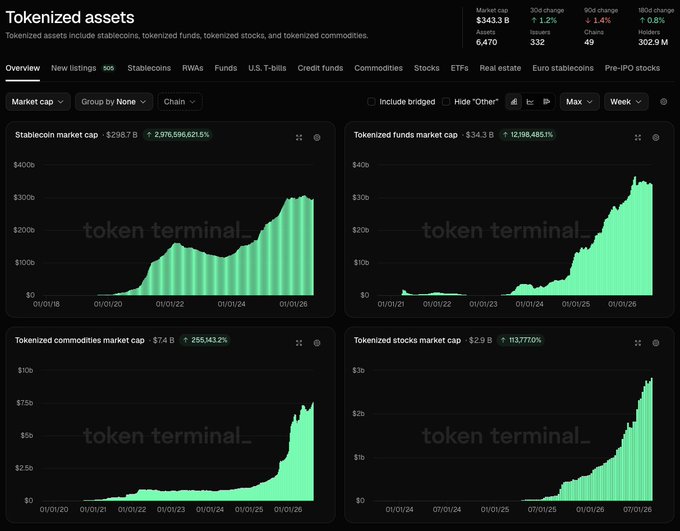
Task: Open settings for Tokenized funds chart
Action: tap(656, 138)
